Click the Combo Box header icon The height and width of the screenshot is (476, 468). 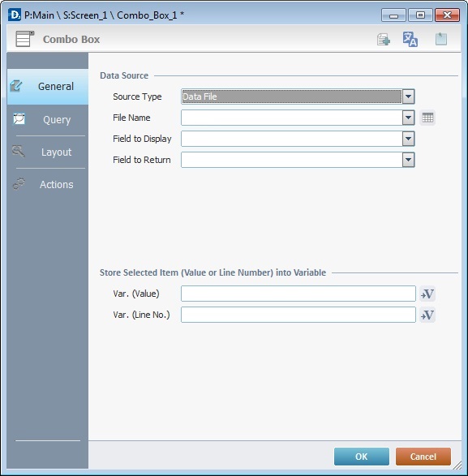(24, 39)
